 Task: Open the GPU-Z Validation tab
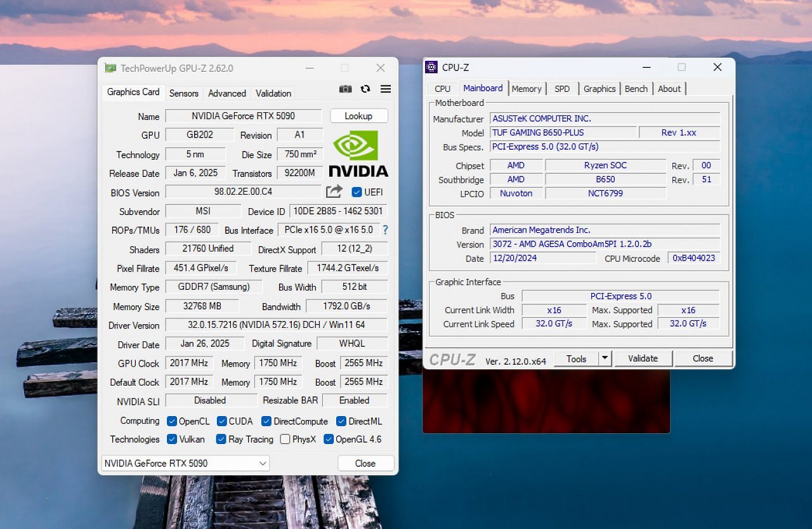[273, 93]
